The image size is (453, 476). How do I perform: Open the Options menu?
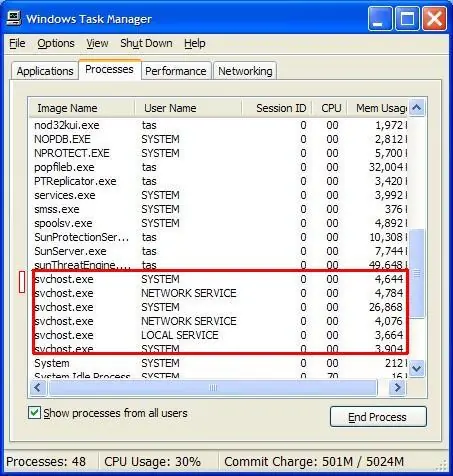point(56,43)
